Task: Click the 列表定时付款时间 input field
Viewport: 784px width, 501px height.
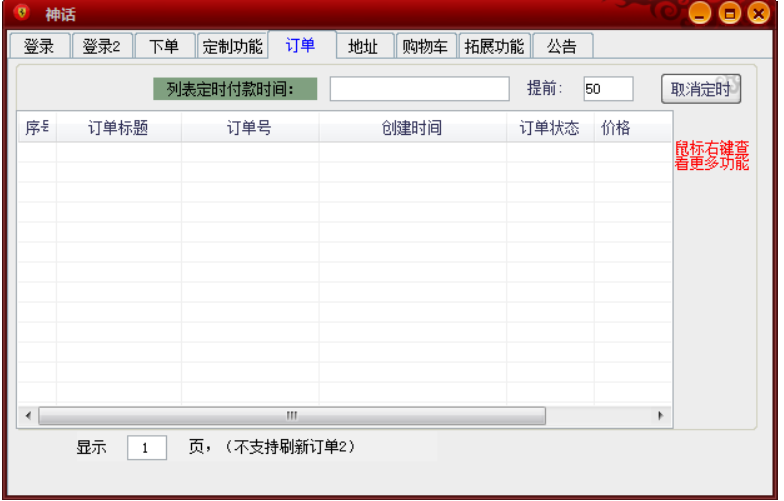Action: coord(419,89)
